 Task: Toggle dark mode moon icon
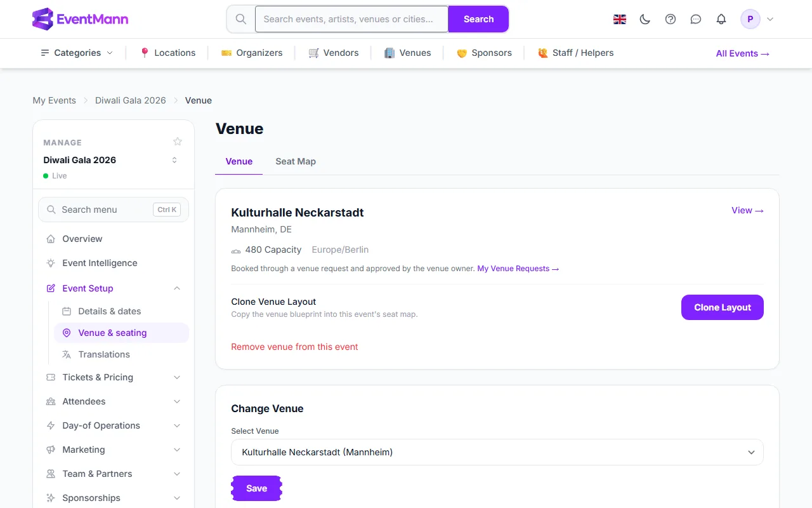[x=645, y=19]
